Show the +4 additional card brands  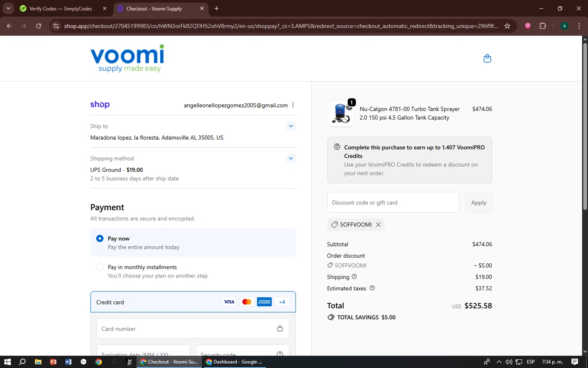click(282, 302)
